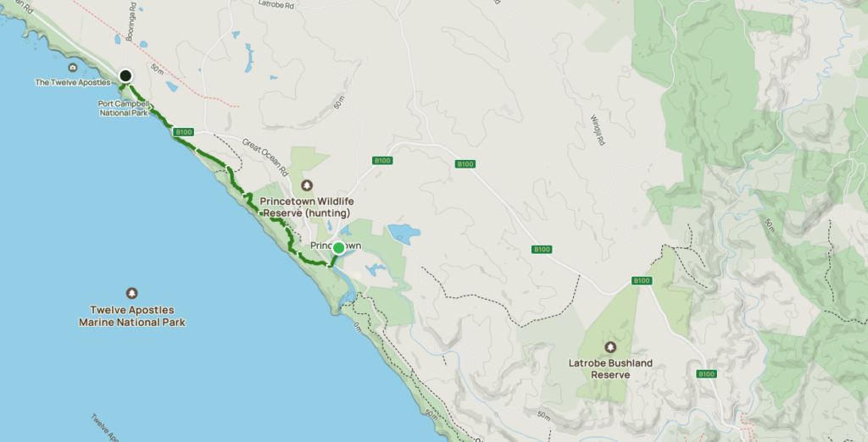Select the 0m contour label on the coastline
This screenshot has width=868, height=442.
[x=357, y=328]
